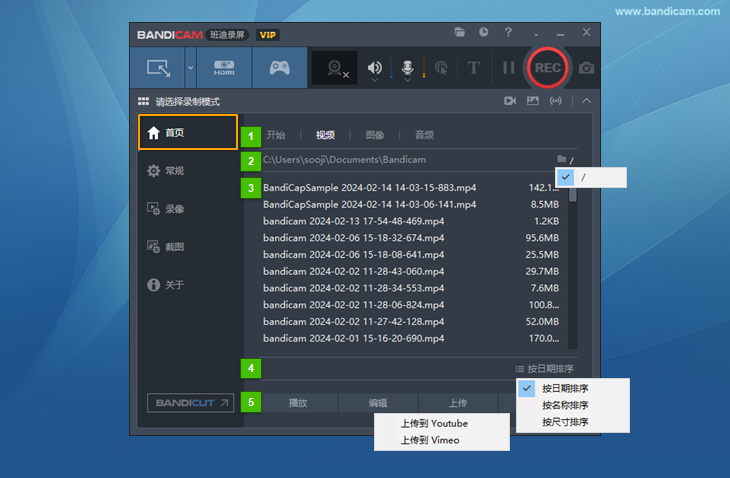The height and width of the screenshot is (478, 730).
Task: Toggle the microphone icon
Action: 407,67
